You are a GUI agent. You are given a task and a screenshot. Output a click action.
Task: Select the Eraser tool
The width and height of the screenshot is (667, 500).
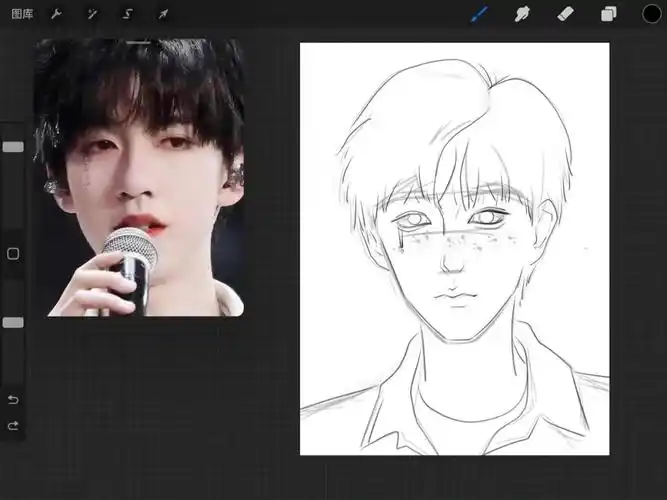pyautogui.click(x=565, y=14)
